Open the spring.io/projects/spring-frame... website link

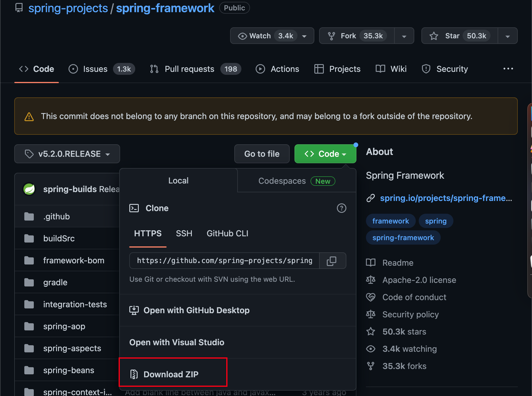(446, 198)
